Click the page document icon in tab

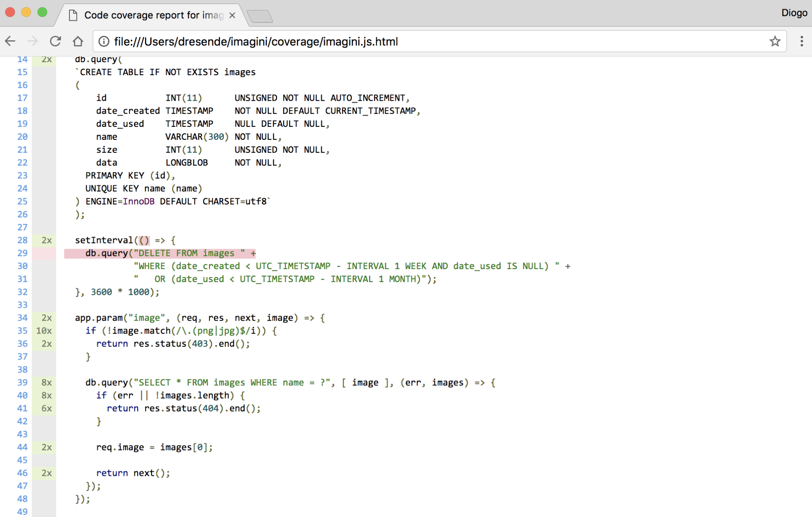(x=73, y=15)
